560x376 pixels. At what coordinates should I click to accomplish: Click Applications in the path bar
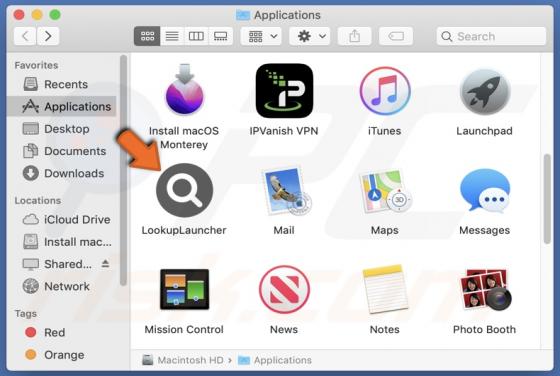click(275, 360)
